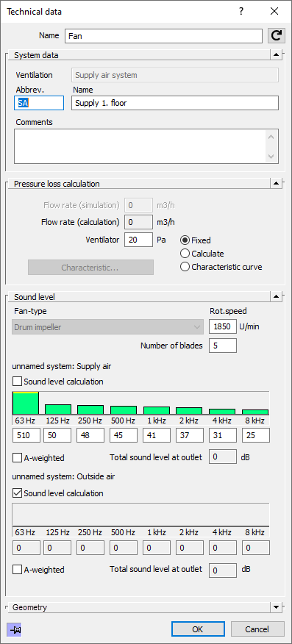The width and height of the screenshot is (292, 644).
Task: Click the Geometry section title
Action: [29, 607]
